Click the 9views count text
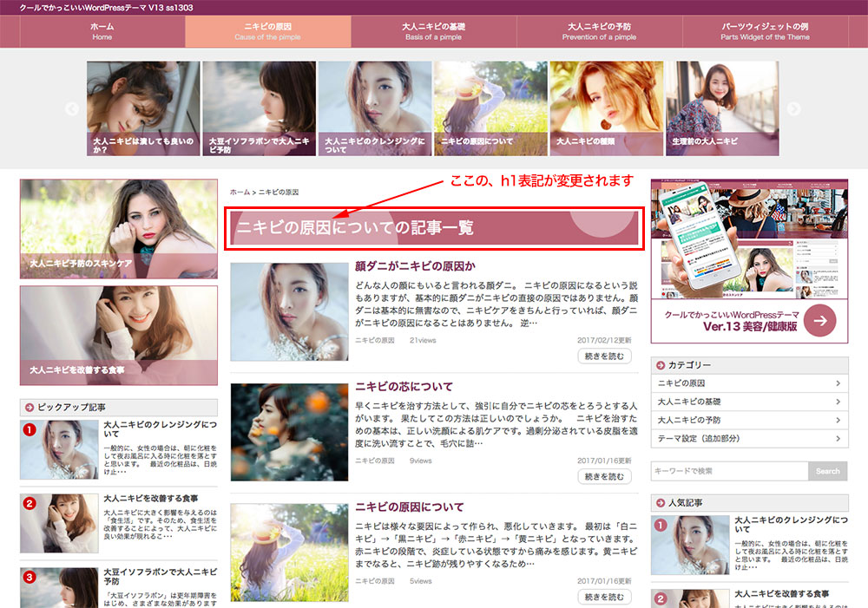The height and width of the screenshot is (608, 868). 421,461
